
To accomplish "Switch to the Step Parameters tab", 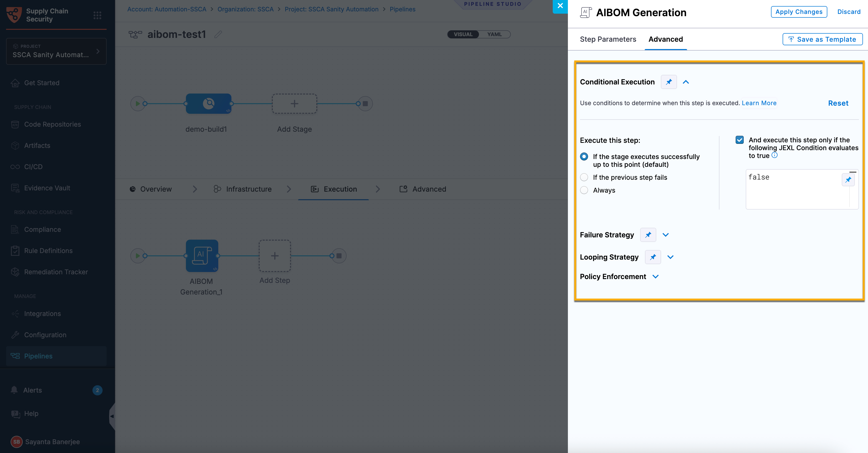I will coord(608,39).
